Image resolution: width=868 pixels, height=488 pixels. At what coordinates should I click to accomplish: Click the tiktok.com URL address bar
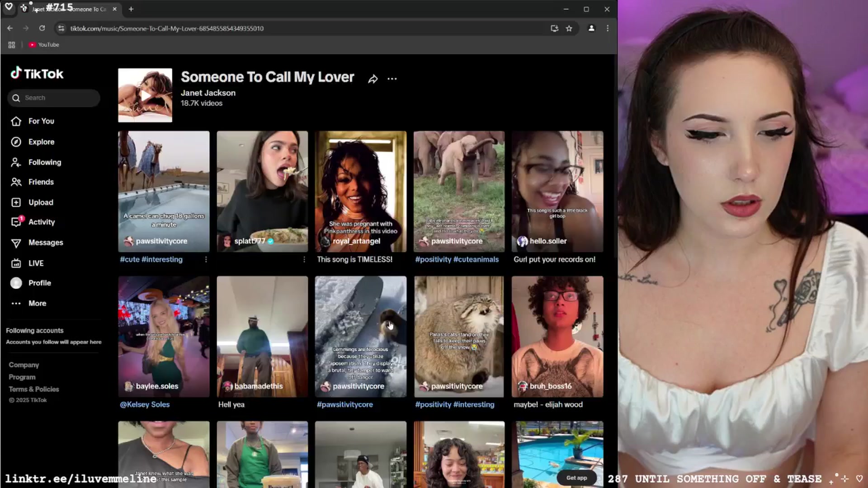(x=167, y=28)
